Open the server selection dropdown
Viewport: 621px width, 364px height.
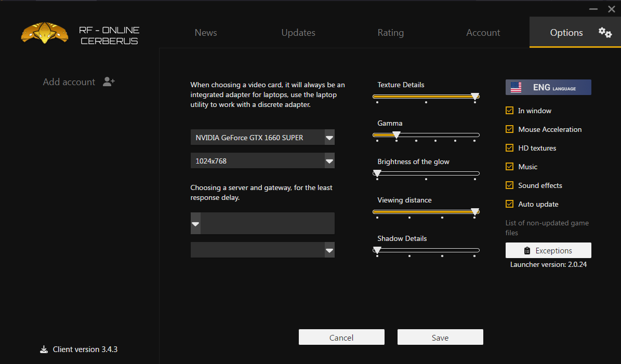coord(195,224)
